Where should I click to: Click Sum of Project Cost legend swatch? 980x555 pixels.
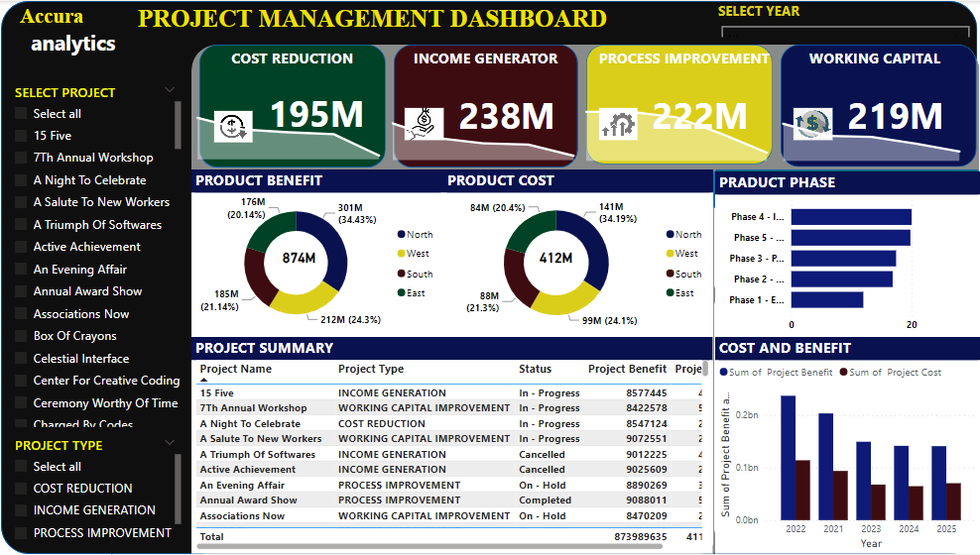pyautogui.click(x=845, y=373)
